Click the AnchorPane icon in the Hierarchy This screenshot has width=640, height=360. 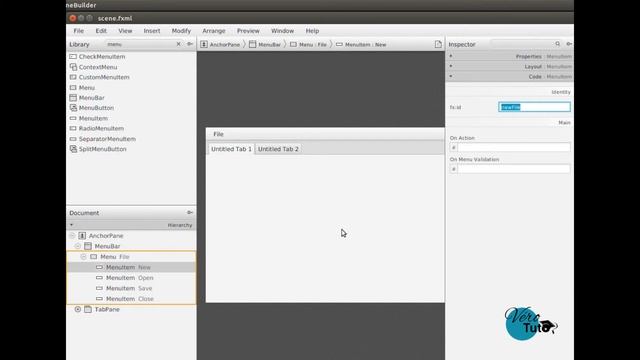(82, 236)
